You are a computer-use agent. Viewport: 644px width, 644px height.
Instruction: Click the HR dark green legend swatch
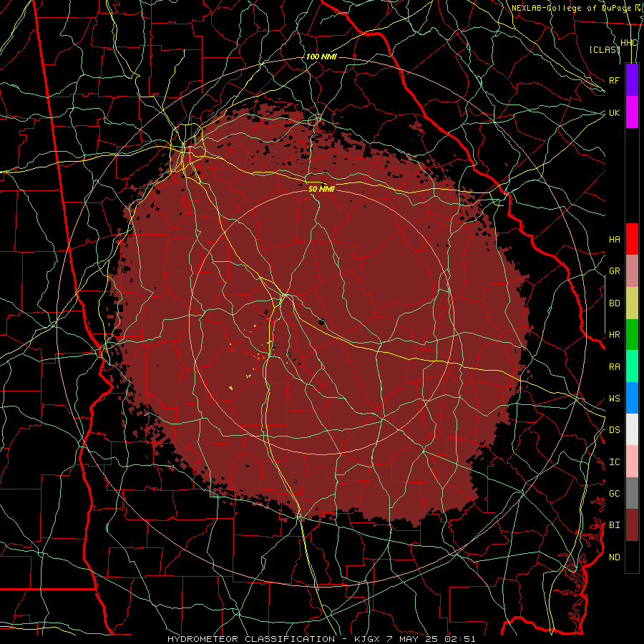pyautogui.click(x=632, y=335)
